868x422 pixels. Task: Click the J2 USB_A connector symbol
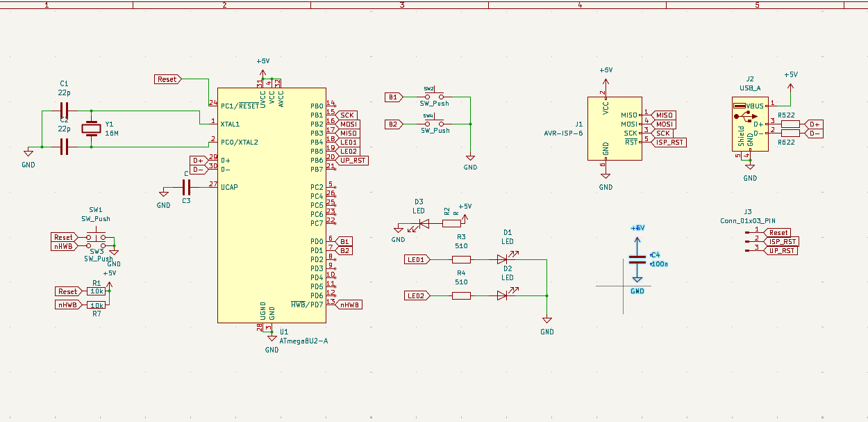(x=749, y=124)
